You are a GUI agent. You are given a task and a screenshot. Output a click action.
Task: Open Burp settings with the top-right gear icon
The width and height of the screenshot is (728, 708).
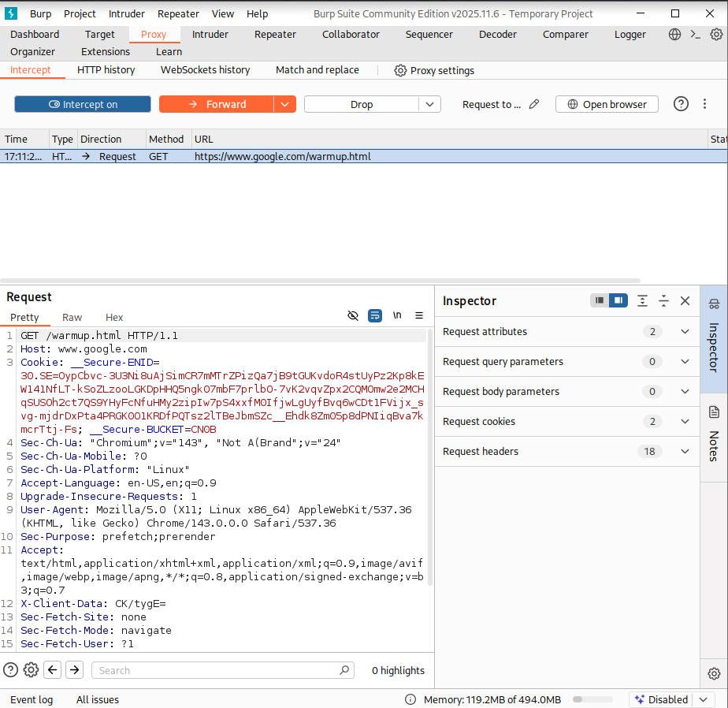point(715,34)
